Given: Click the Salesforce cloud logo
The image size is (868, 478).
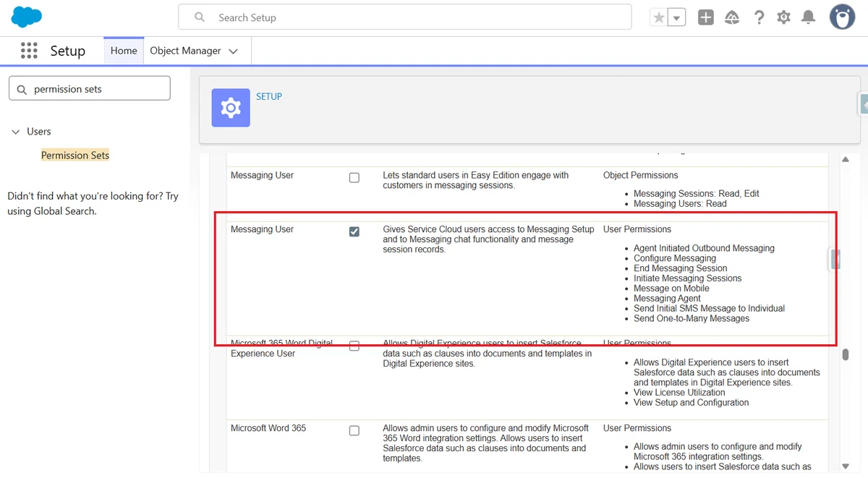Looking at the screenshot, I should [27, 16].
